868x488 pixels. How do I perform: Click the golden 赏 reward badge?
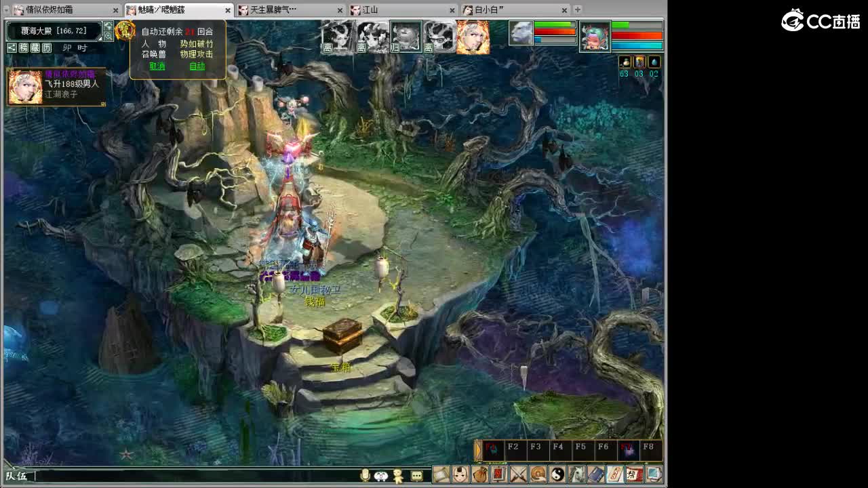[125, 30]
